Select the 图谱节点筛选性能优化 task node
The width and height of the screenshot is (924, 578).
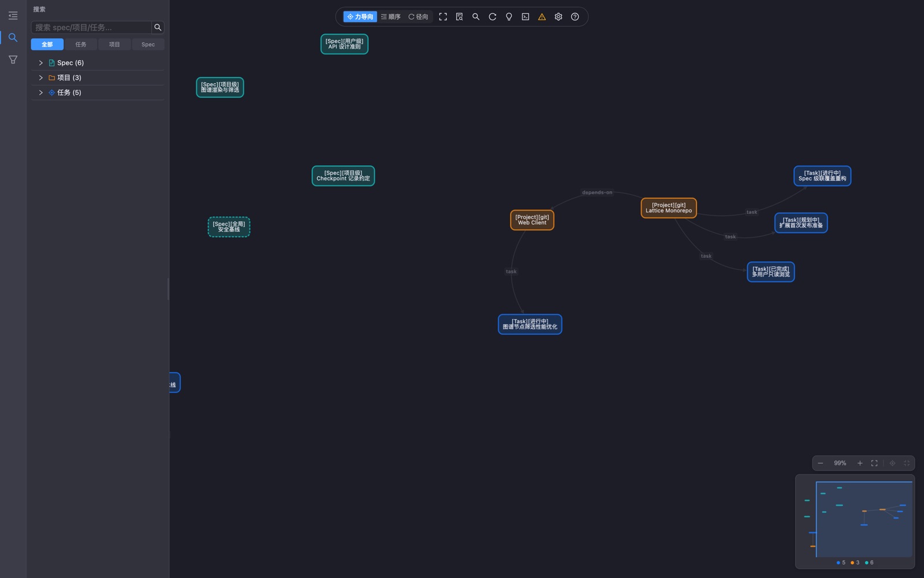[530, 324]
